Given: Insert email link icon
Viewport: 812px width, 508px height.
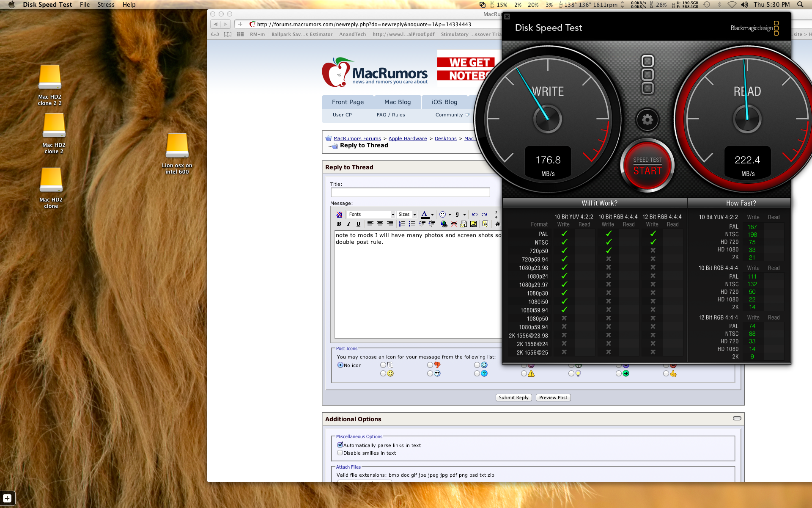Looking at the screenshot, I should [464, 224].
